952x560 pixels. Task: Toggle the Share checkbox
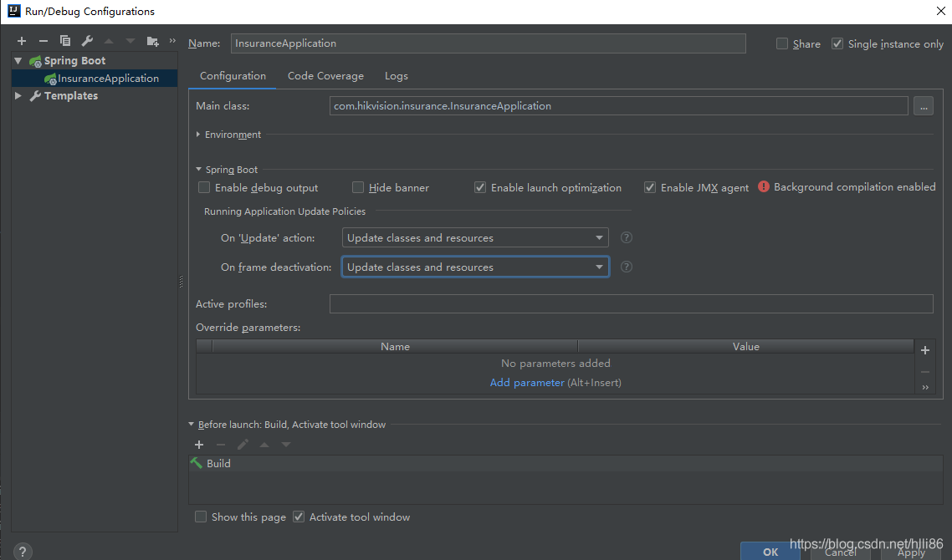pyautogui.click(x=782, y=43)
